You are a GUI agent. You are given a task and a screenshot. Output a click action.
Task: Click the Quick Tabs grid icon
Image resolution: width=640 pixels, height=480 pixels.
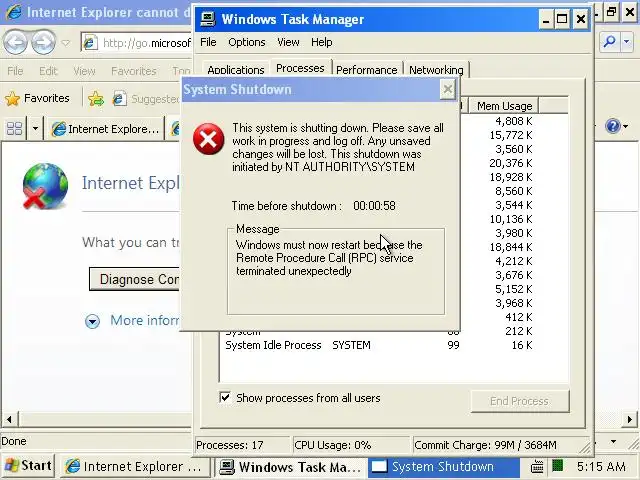[14, 129]
